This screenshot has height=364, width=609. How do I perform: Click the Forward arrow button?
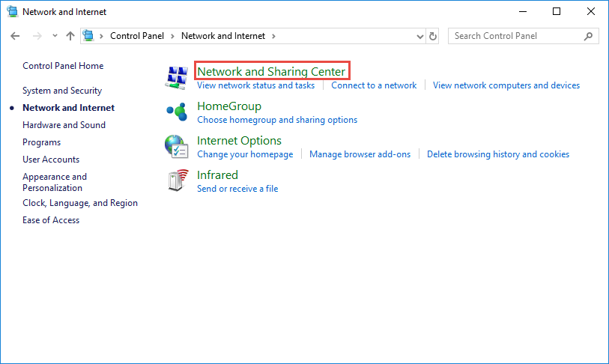point(37,36)
